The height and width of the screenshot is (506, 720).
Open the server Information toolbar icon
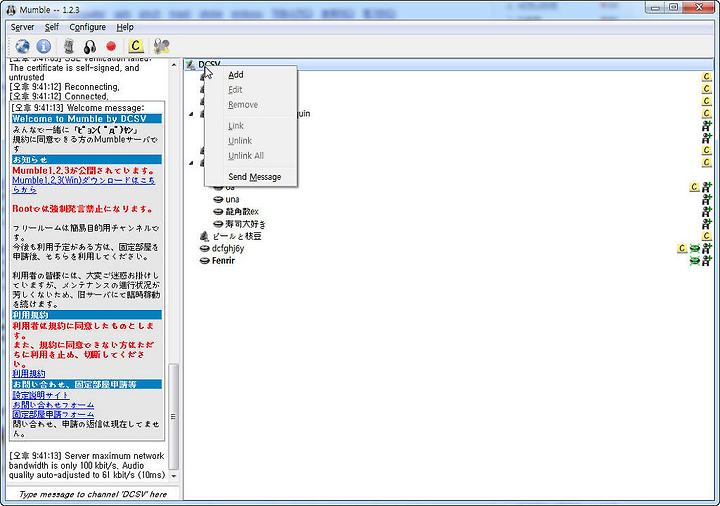(44, 46)
